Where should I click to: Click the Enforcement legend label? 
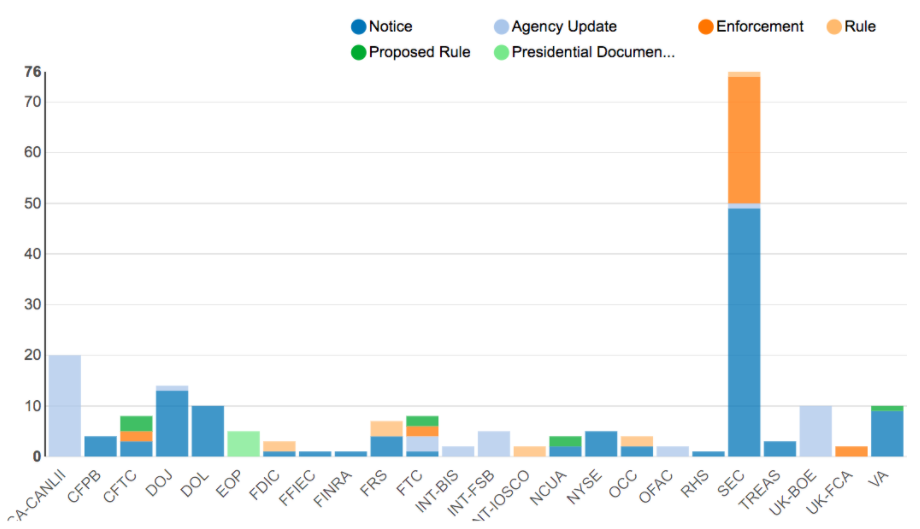pyautogui.click(x=759, y=26)
